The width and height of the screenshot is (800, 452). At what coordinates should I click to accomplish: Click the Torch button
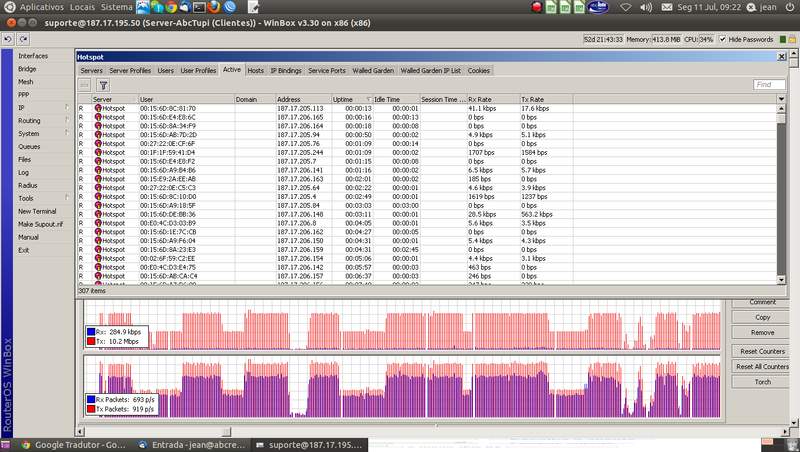point(762,382)
